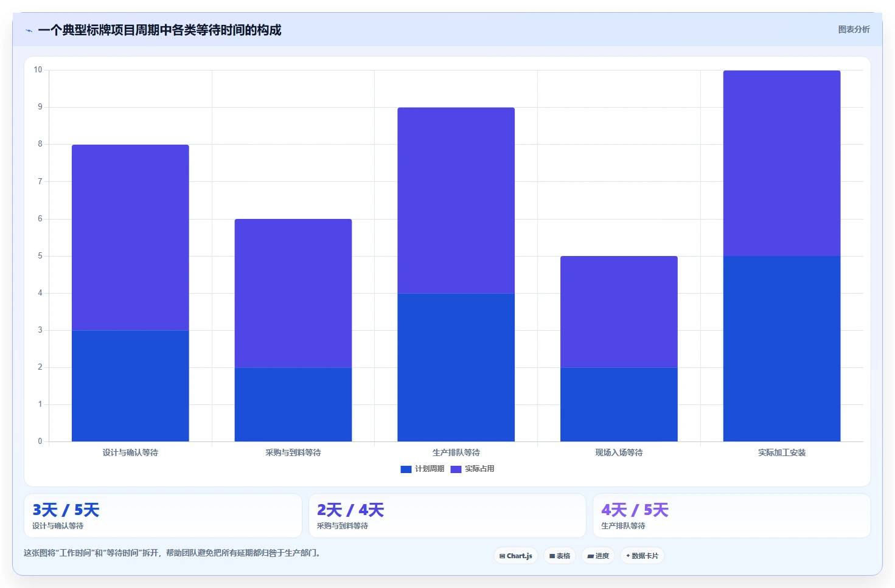The height and width of the screenshot is (588, 895).
Task: Open the 4天 / 5天 production queue card
Action: pyautogui.click(x=732, y=516)
